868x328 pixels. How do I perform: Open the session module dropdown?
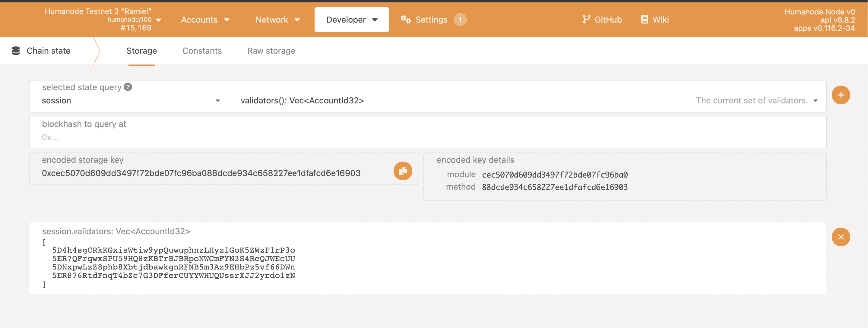(x=131, y=100)
